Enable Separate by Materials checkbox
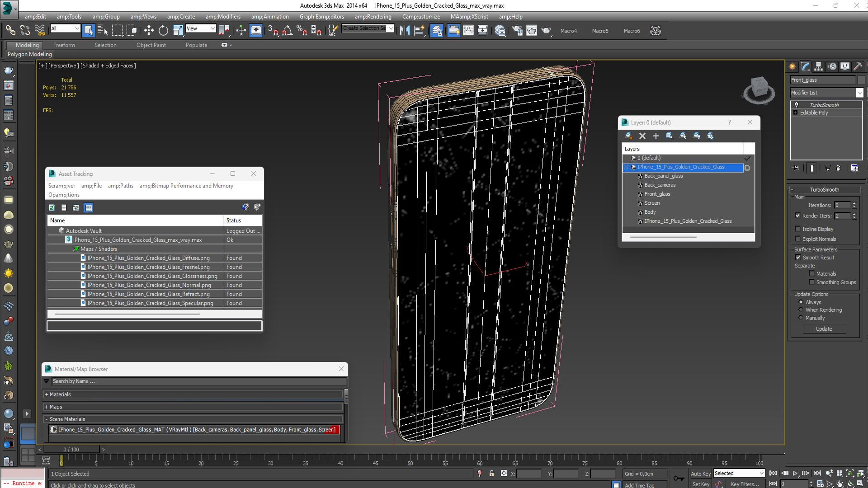The width and height of the screenshot is (868, 488). tap(811, 274)
